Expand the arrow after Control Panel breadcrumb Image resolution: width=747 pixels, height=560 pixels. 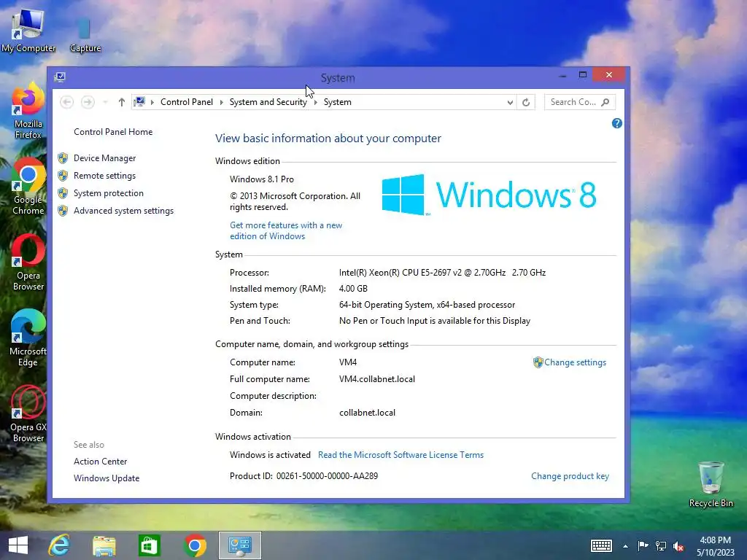(222, 102)
